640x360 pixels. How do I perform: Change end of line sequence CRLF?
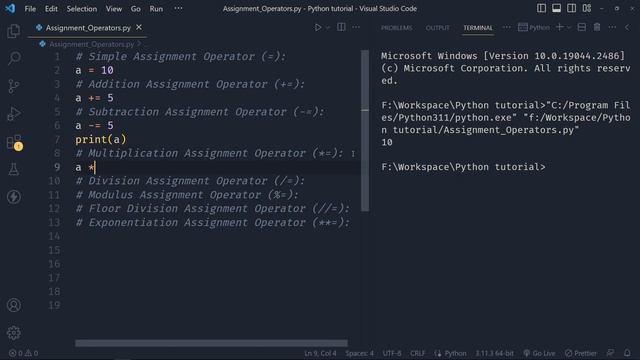(417, 353)
